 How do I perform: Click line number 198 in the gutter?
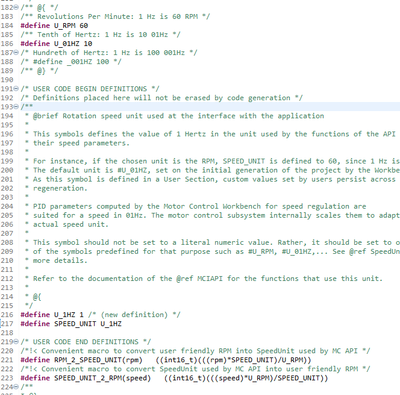7,152
